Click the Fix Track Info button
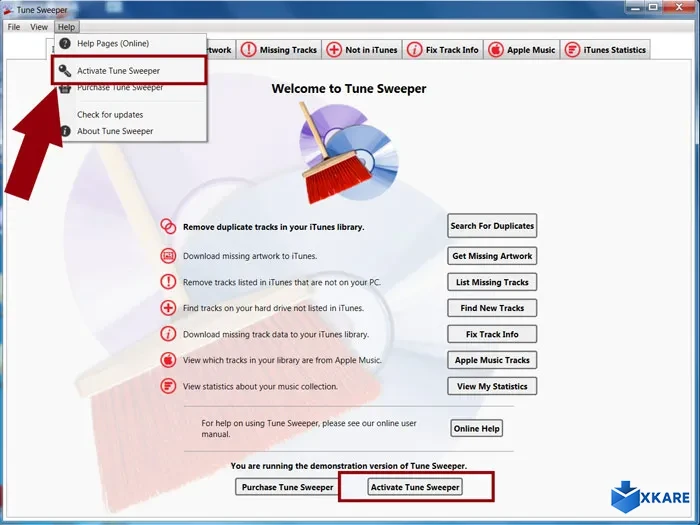 click(492, 334)
